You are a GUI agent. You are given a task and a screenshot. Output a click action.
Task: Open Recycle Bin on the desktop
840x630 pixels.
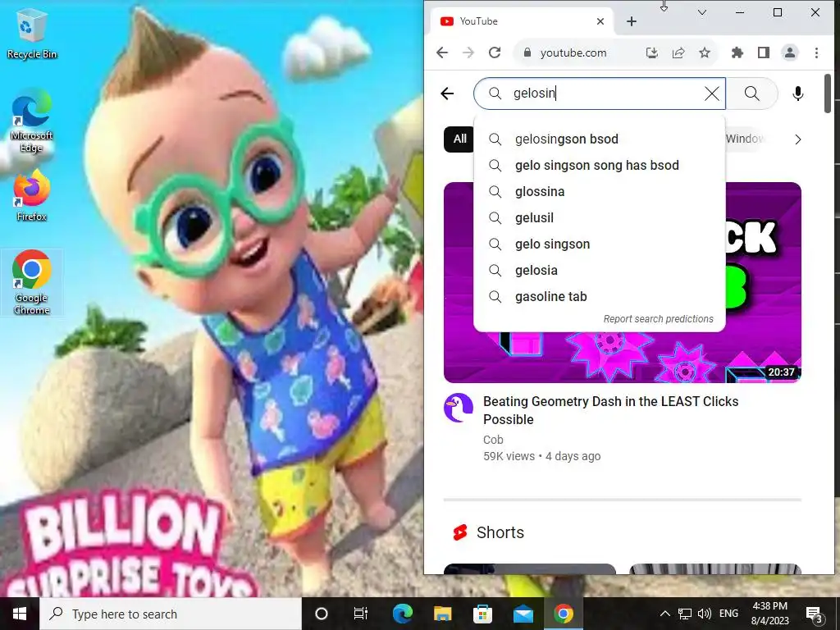31,34
